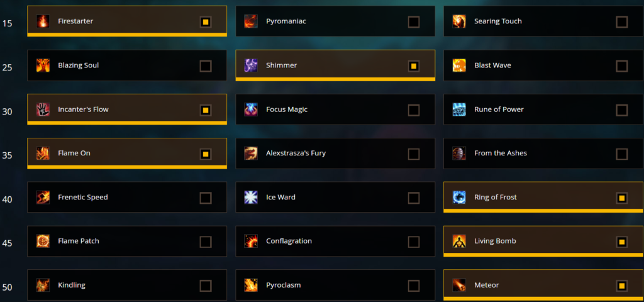Uncheck the Ring of Frost checkbox

click(x=622, y=198)
